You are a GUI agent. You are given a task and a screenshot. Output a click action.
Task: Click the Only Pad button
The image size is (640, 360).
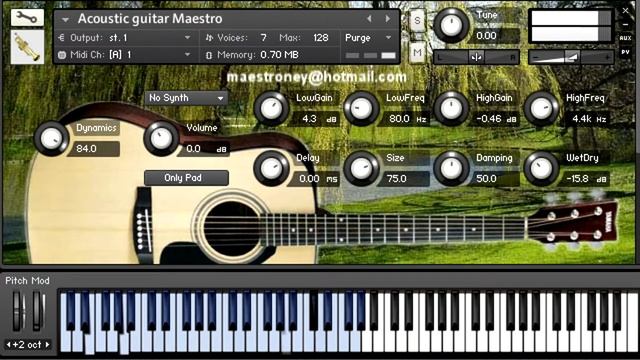(186, 178)
